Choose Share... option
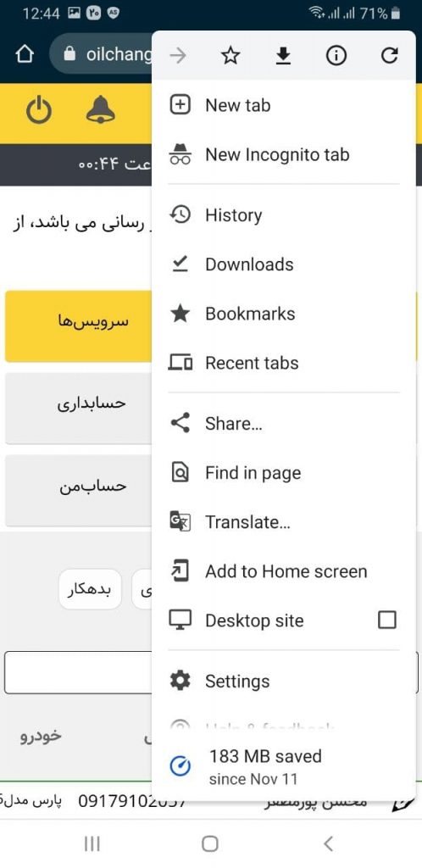422x868 pixels. click(283, 424)
